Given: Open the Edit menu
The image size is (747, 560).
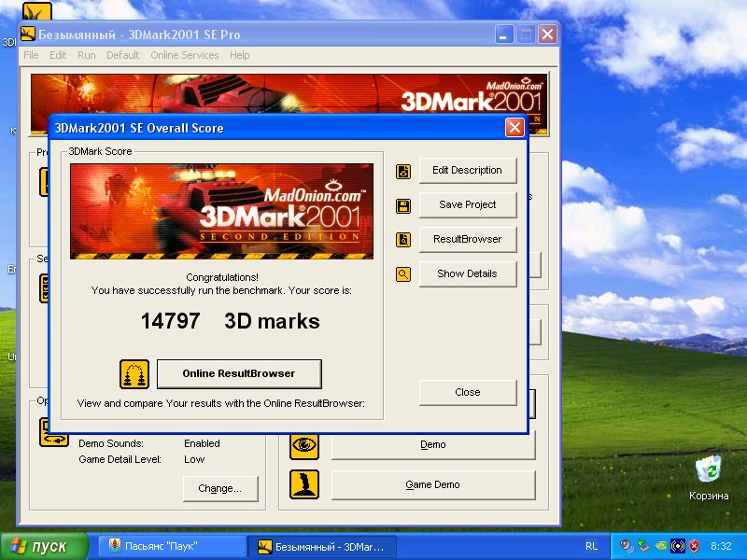Looking at the screenshot, I should (x=58, y=55).
